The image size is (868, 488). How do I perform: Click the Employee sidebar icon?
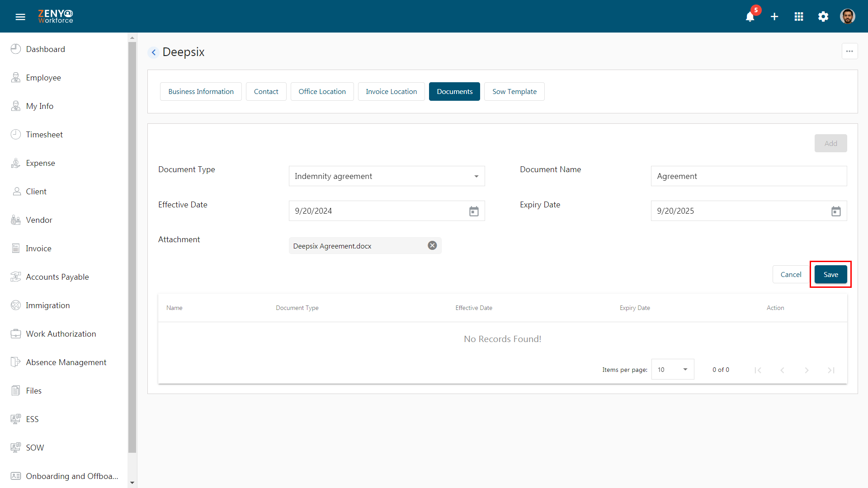click(15, 77)
